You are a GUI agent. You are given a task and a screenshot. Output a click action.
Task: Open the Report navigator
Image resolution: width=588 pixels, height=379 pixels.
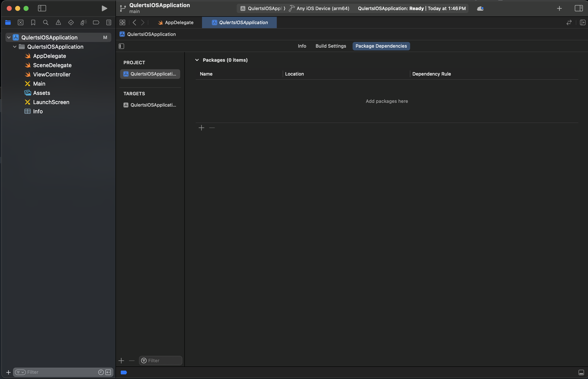tap(109, 23)
